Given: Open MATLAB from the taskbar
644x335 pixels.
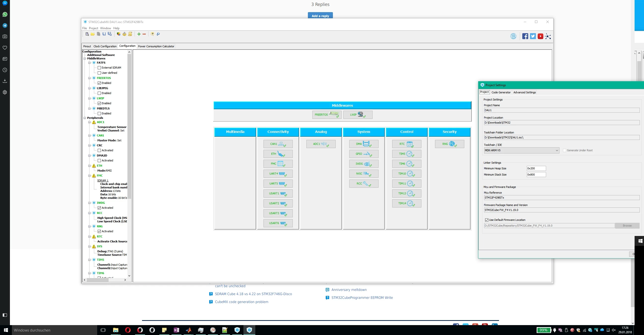Looking at the screenshot, I should (x=188, y=330).
